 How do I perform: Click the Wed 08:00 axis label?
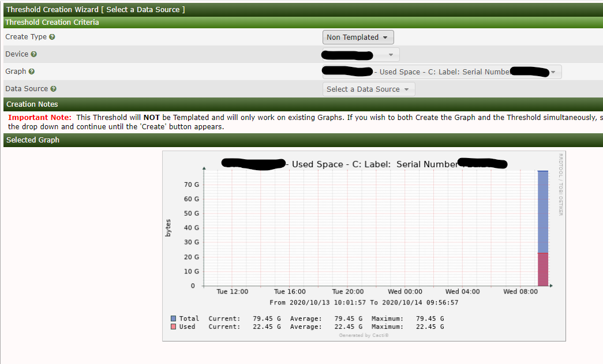(520, 292)
